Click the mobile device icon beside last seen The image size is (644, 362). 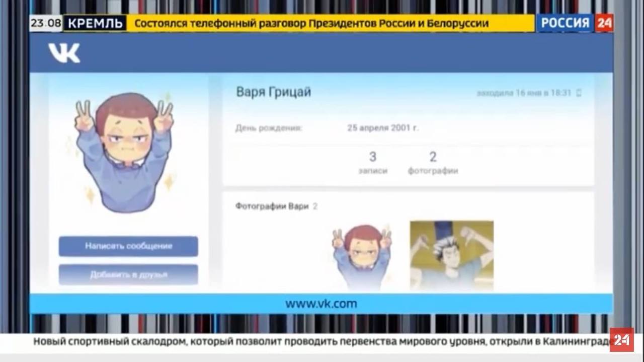point(579,93)
